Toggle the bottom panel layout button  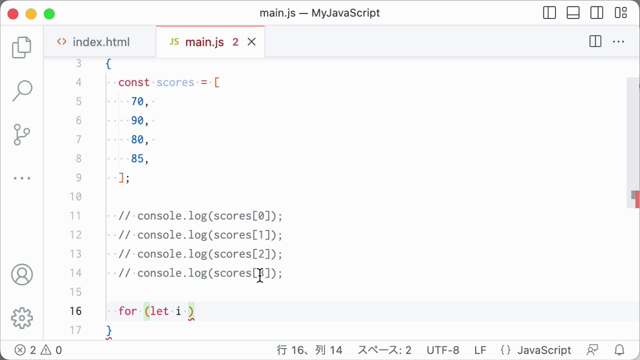573,13
